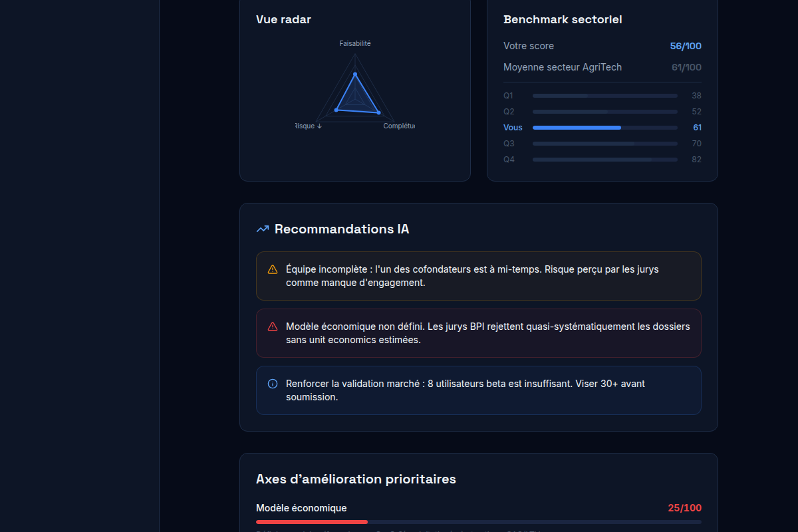Click the Q3 value 70
This screenshot has height=532, width=798.
pos(696,144)
